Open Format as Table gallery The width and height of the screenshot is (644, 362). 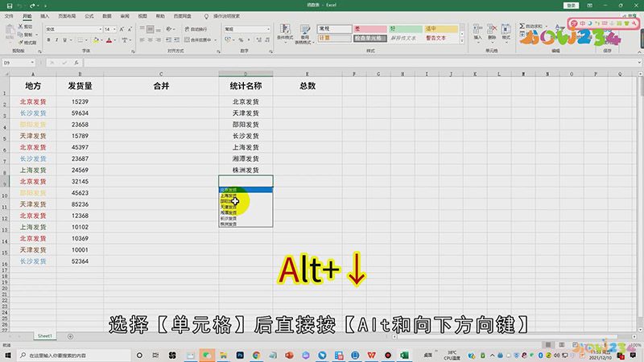[305, 34]
